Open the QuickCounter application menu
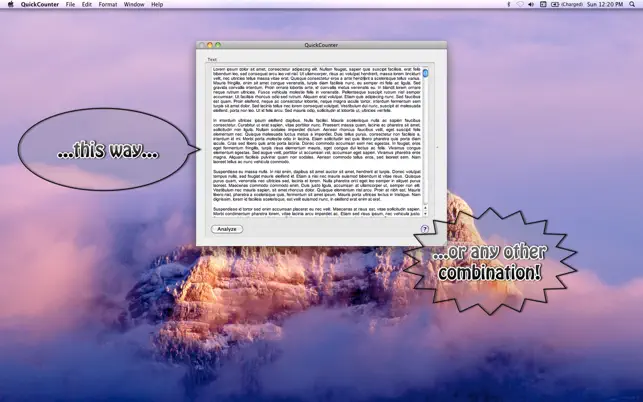 [40, 5]
